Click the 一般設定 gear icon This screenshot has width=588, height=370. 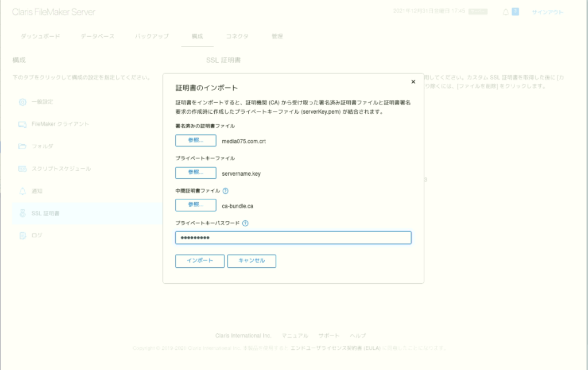(x=22, y=102)
